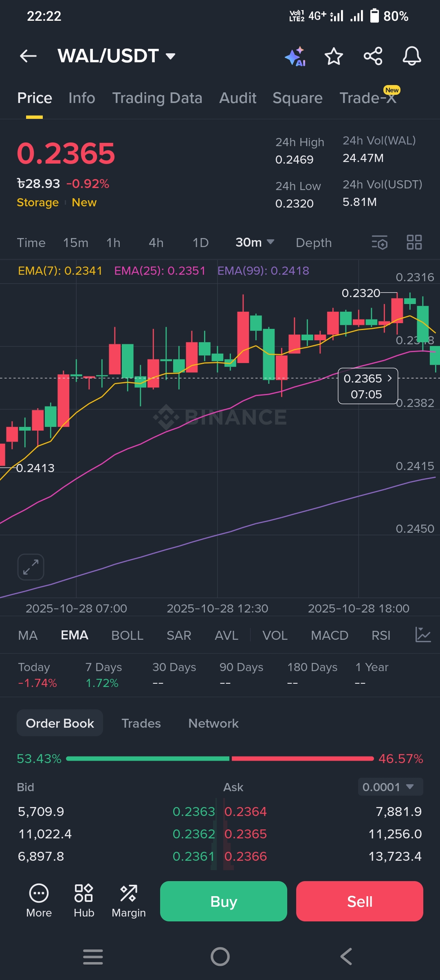Switch to the Trades tab
The height and width of the screenshot is (980, 440).
(141, 723)
